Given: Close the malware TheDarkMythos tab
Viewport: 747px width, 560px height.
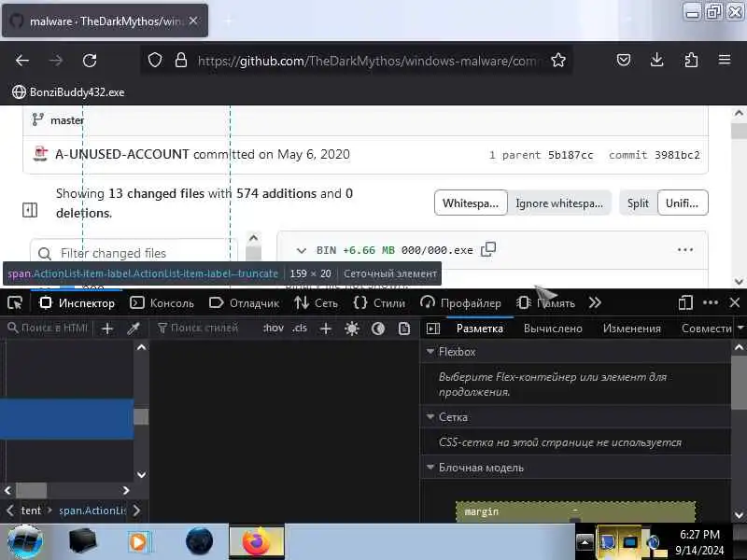Looking at the screenshot, I should click(193, 21).
